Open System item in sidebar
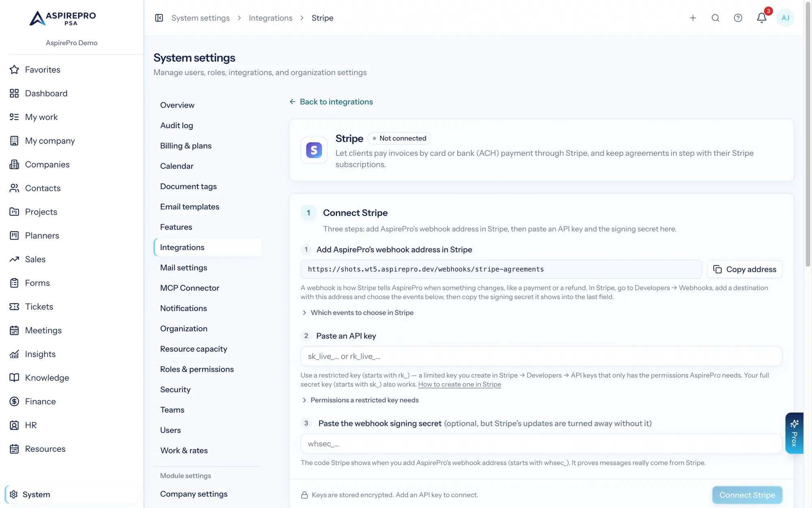 71,494
